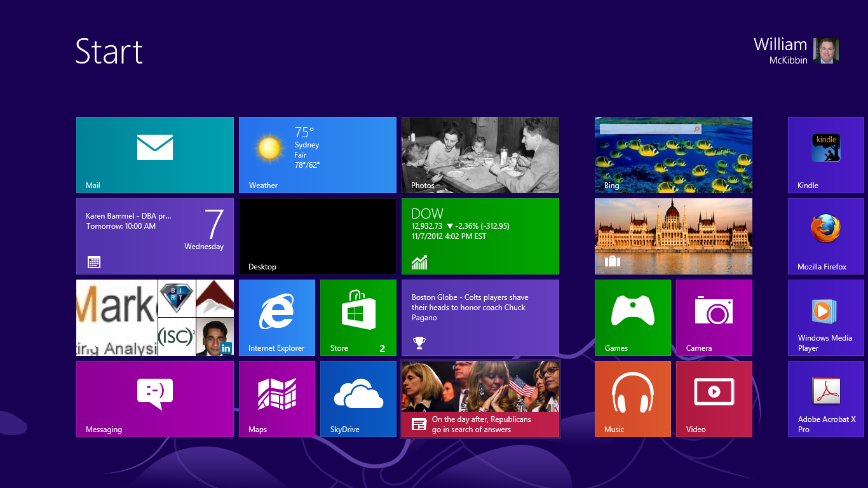Open the Games tile

tap(632, 317)
